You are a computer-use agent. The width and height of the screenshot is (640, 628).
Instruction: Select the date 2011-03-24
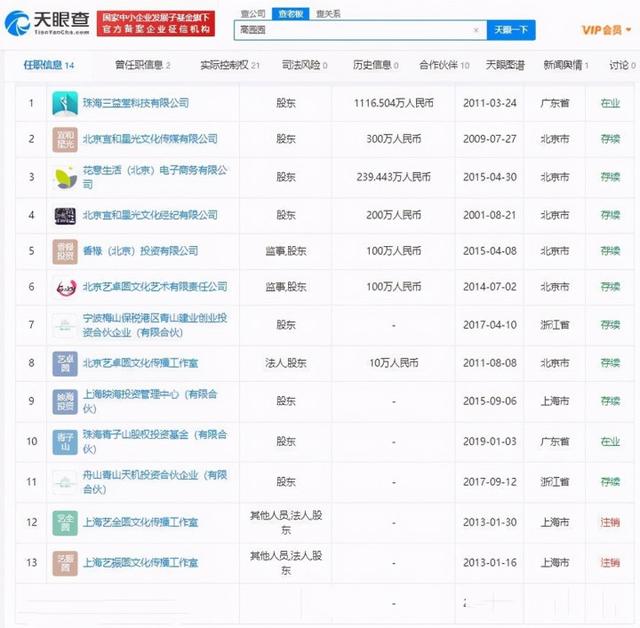(490, 103)
